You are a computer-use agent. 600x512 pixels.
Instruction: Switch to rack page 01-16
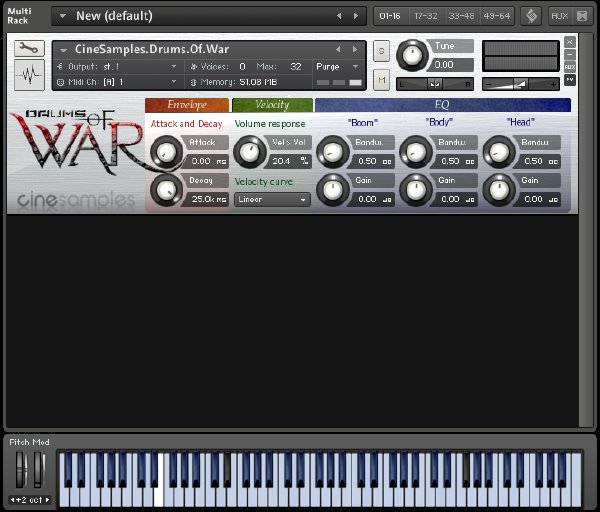point(390,16)
